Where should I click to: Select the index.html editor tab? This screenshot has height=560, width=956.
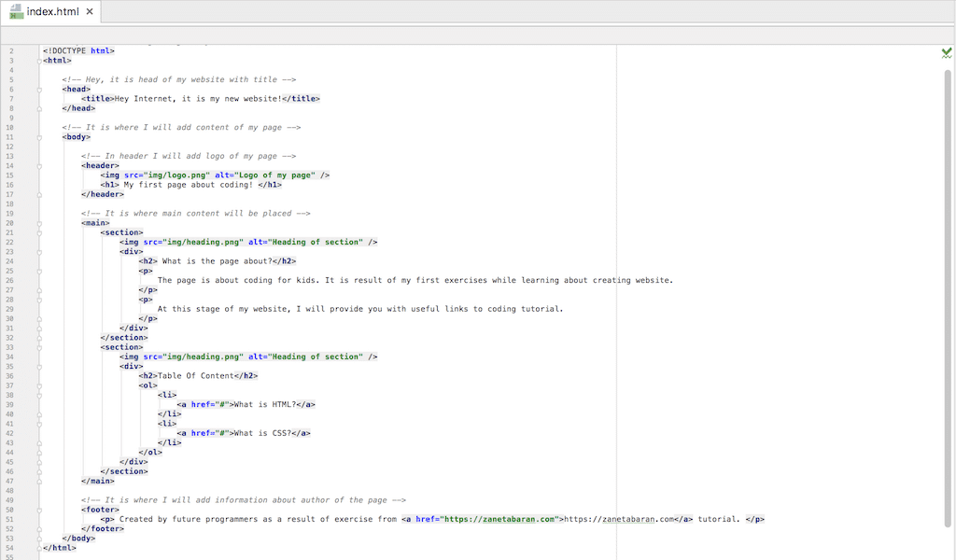[x=51, y=12]
